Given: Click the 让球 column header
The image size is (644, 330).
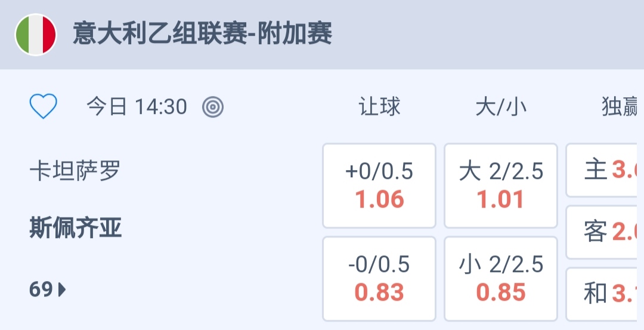Looking at the screenshot, I should (379, 107).
